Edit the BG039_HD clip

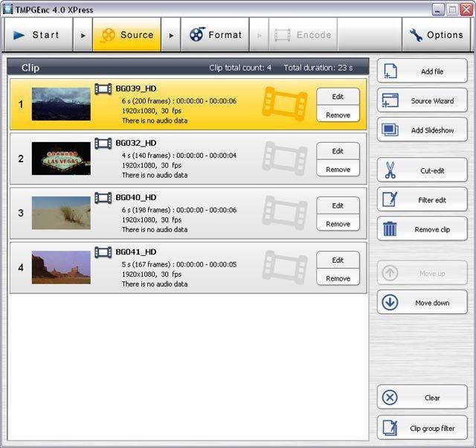click(x=338, y=97)
